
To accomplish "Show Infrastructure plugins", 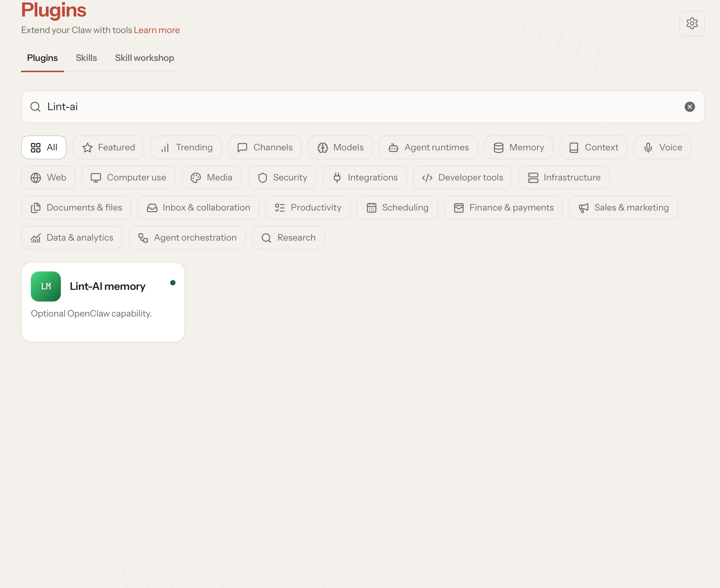I will click(564, 177).
